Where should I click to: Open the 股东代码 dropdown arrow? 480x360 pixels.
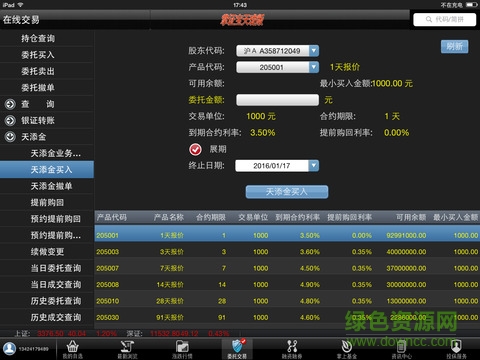click(x=314, y=51)
